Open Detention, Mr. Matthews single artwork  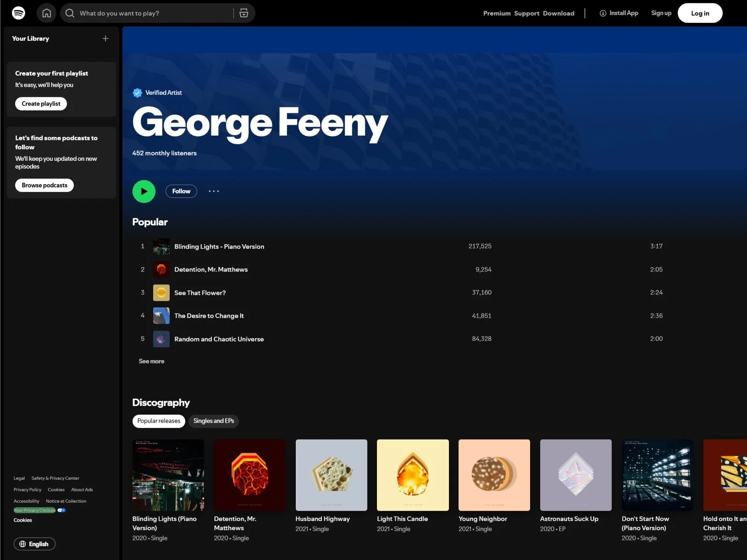pyautogui.click(x=250, y=475)
